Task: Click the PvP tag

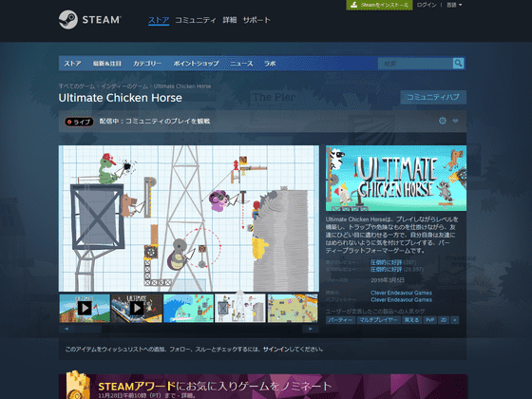Action: [x=429, y=320]
